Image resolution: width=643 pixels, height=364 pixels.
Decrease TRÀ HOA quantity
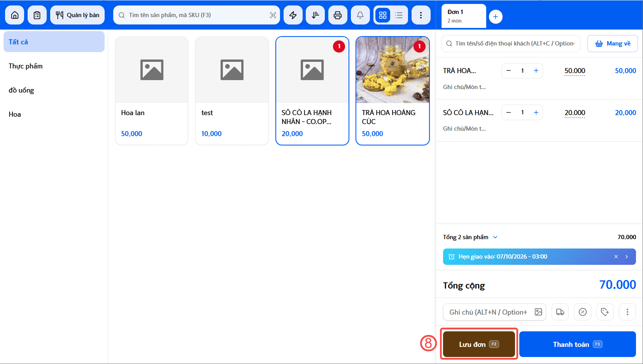[x=508, y=71]
